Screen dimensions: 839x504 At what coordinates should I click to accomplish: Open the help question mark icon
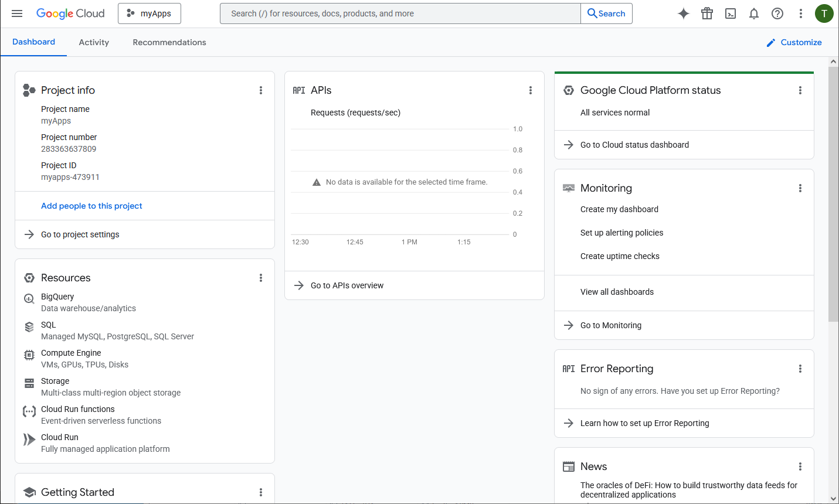(777, 13)
